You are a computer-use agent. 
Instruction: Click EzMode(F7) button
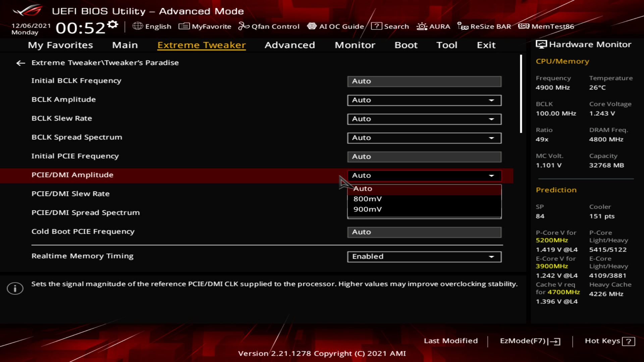coord(530,341)
